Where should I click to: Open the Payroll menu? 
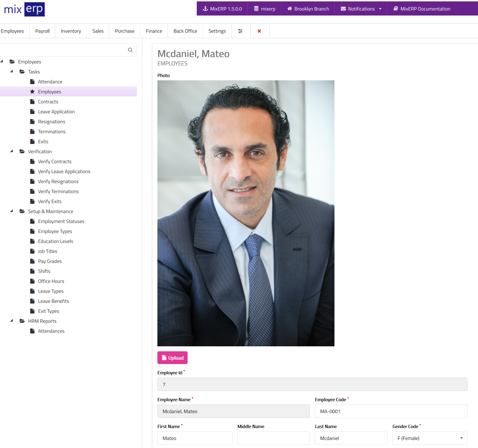[42, 31]
